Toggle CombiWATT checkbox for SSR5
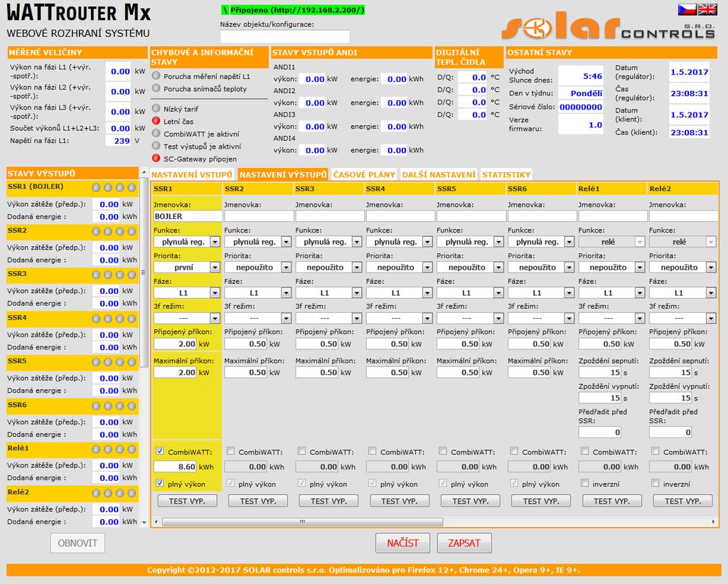The image size is (728, 584). point(443,451)
